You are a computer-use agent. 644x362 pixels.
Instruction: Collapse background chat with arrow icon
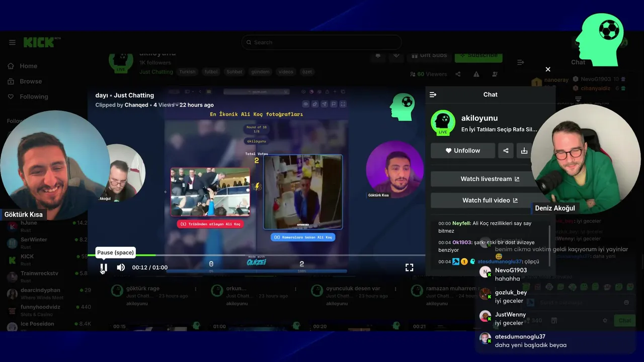[x=521, y=62]
